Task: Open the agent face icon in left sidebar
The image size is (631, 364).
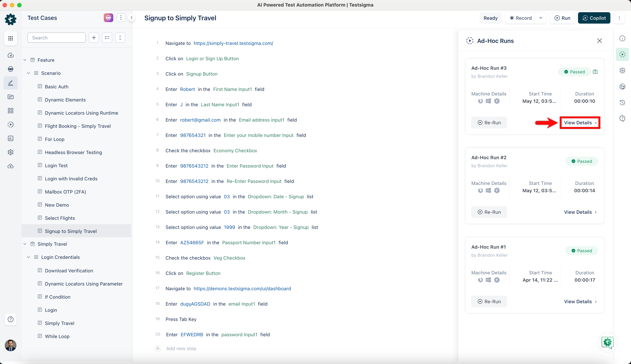Action: pyautogui.click(x=11, y=69)
